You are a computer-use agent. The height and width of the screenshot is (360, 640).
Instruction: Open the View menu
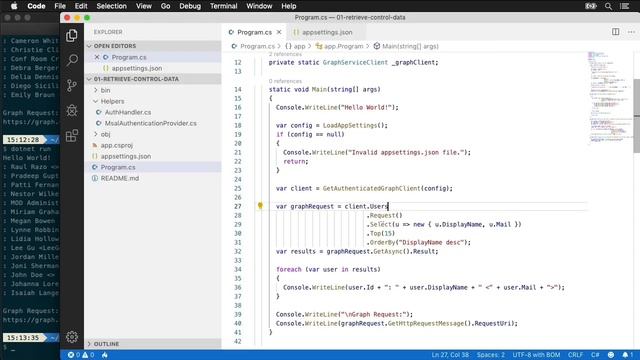(143, 6)
